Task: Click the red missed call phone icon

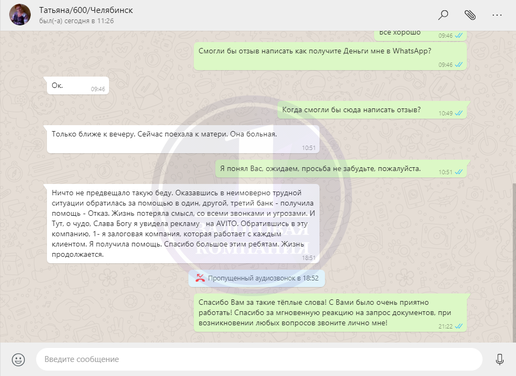Action: [200, 278]
